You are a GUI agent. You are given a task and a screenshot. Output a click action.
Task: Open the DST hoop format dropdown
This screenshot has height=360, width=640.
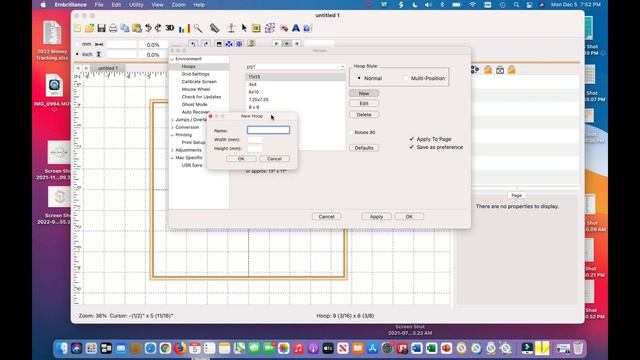coord(295,67)
